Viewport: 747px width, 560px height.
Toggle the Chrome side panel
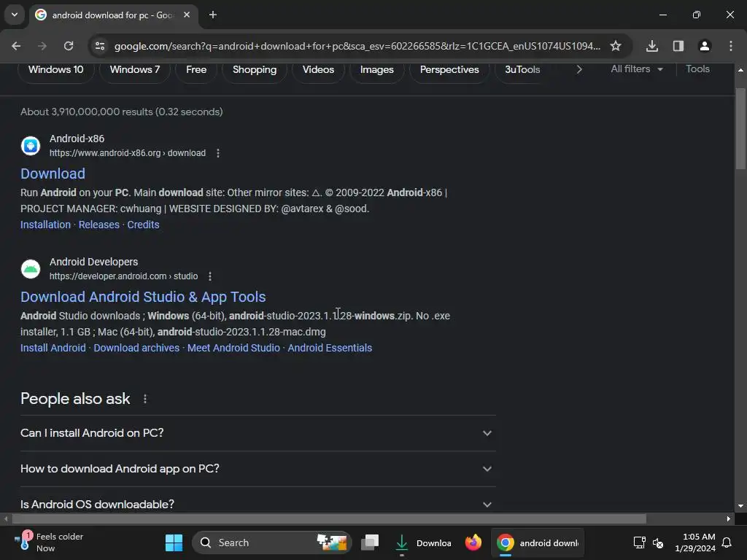pyautogui.click(x=678, y=46)
